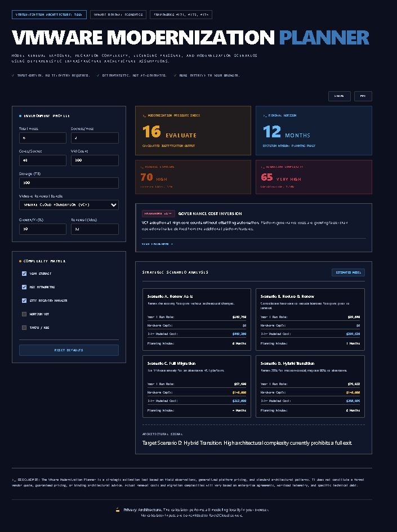Select the Scenario D: Hybrid Transition card
This screenshot has width=397, height=532.
click(310, 386)
